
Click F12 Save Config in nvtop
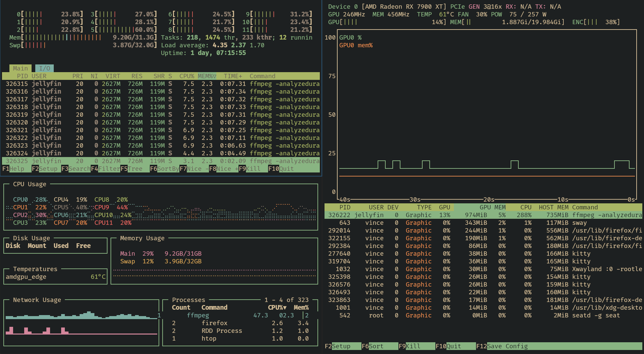coord(502,346)
